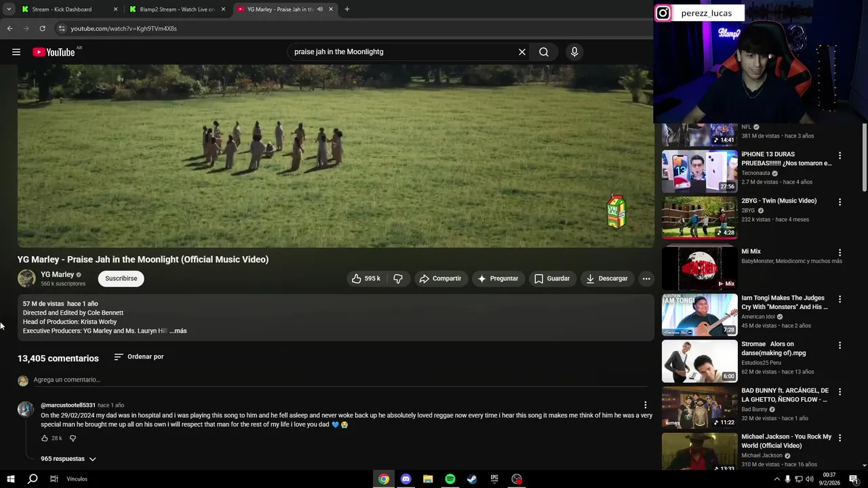868x488 pixels.
Task: Open iPHONE 13 DURAS PRUEBAS thumbnail
Action: click(700, 171)
